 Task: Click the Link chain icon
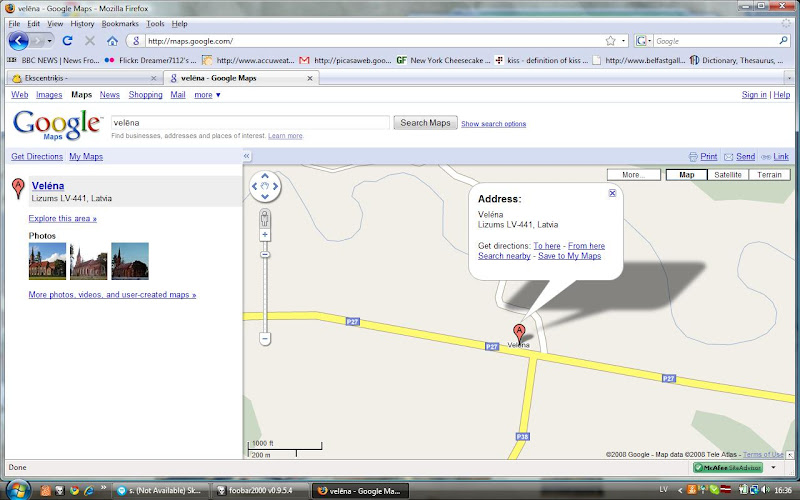point(766,157)
